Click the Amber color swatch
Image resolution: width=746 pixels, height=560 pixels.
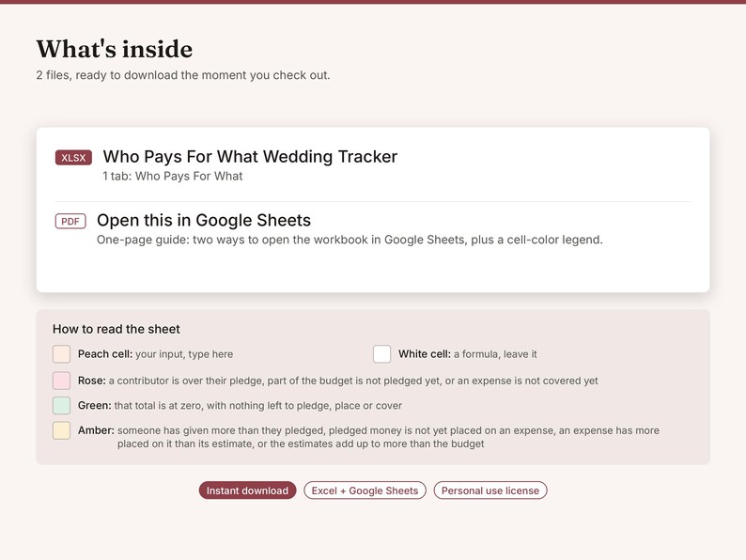61,430
